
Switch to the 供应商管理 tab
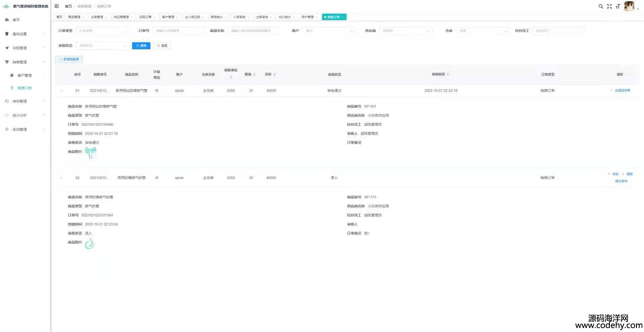point(123,17)
